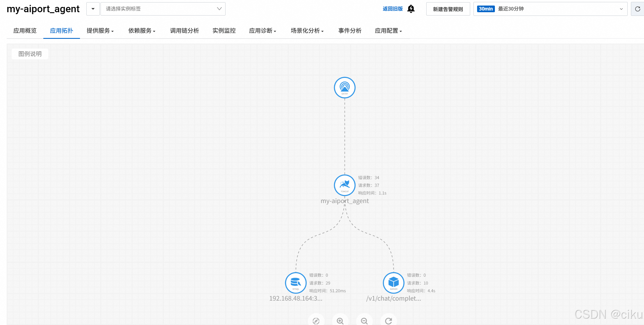
Task: Open the 事件分析 tab
Action: [350, 31]
